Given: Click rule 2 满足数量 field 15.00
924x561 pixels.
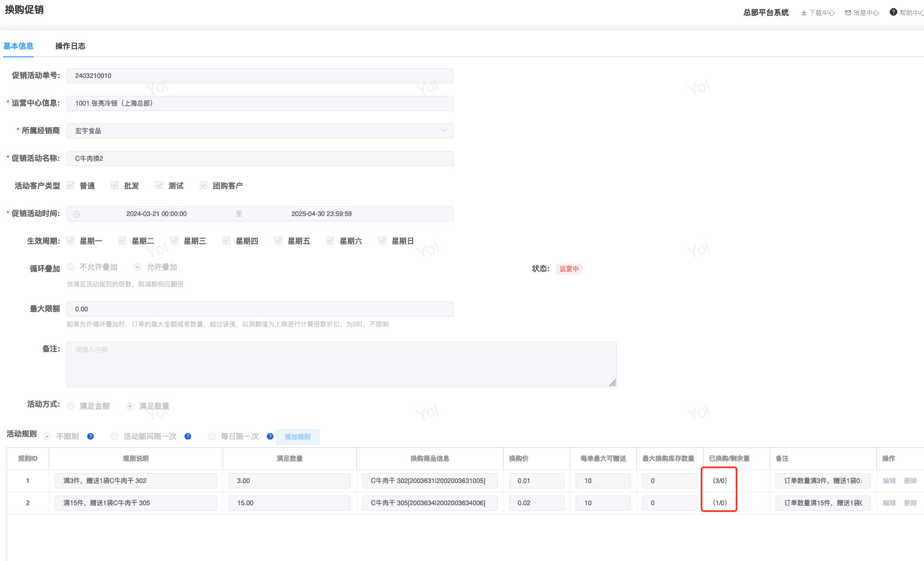Looking at the screenshot, I should [x=290, y=503].
